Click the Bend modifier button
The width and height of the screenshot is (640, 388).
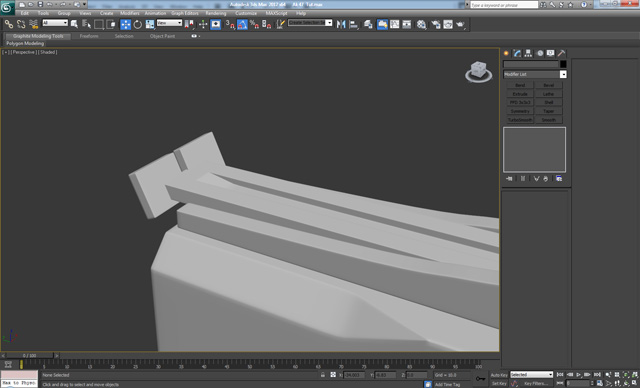click(x=520, y=85)
